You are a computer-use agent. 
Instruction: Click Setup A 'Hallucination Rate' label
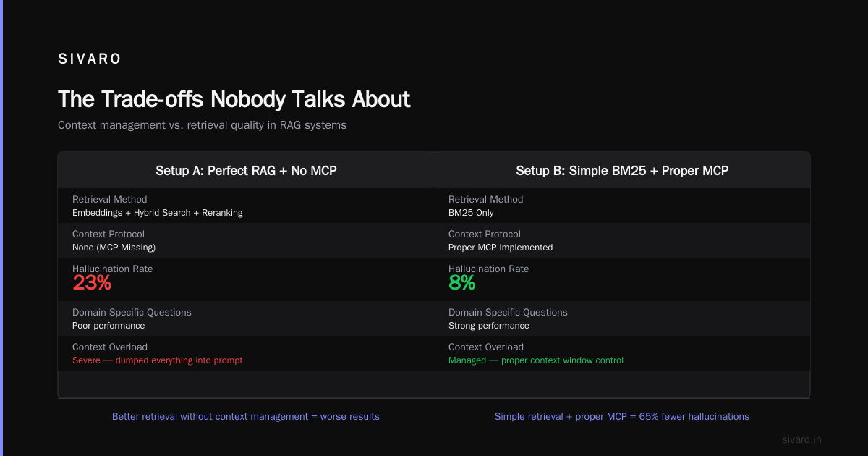[113, 269]
